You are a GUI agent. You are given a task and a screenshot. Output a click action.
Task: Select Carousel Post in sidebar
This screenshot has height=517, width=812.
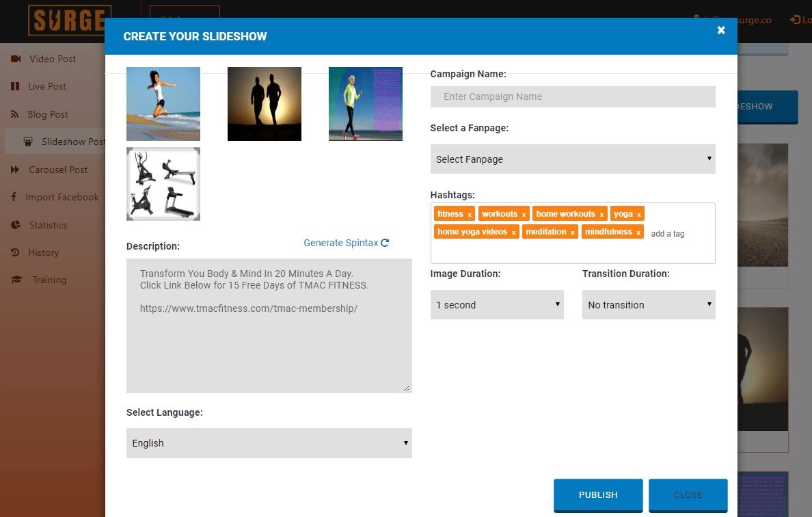point(58,170)
